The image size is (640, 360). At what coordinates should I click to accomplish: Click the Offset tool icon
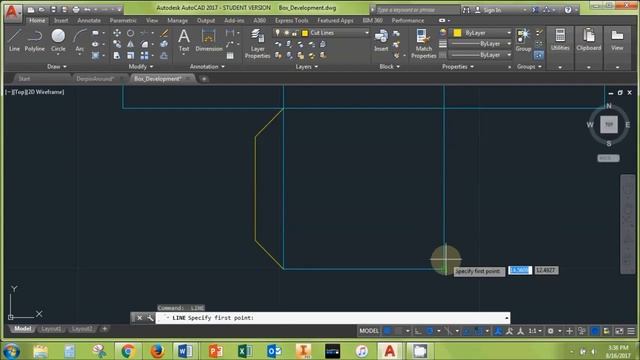coord(164,55)
